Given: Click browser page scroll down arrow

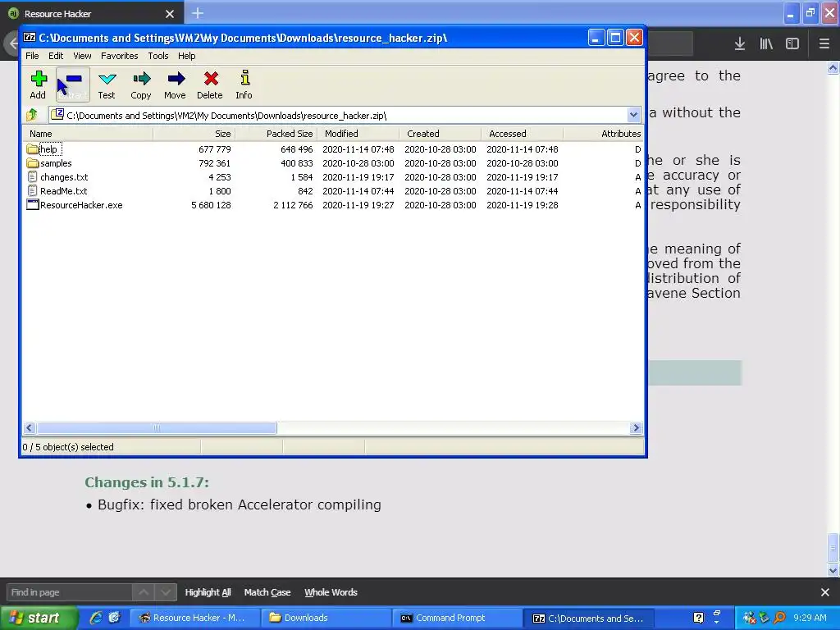Looking at the screenshot, I should point(833,571).
